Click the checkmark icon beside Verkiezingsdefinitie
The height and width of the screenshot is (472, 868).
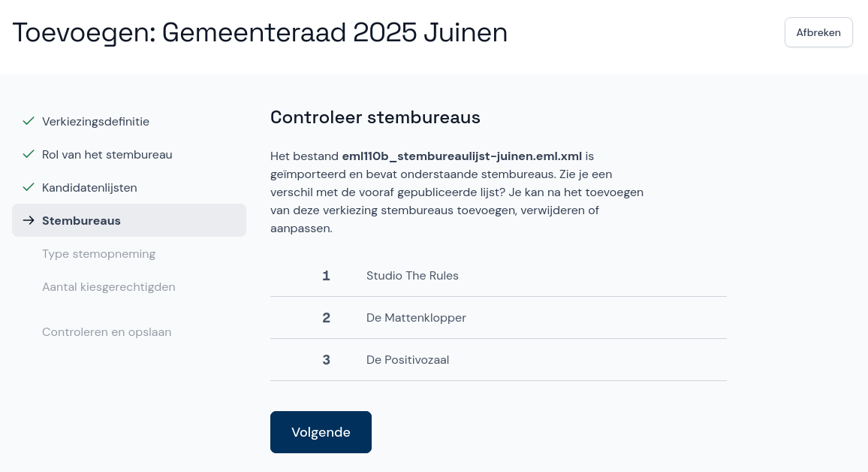point(29,121)
